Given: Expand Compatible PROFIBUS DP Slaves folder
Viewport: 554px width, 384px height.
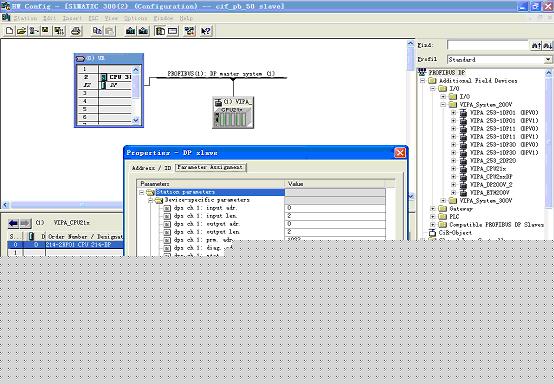Looking at the screenshot, I should [433, 225].
